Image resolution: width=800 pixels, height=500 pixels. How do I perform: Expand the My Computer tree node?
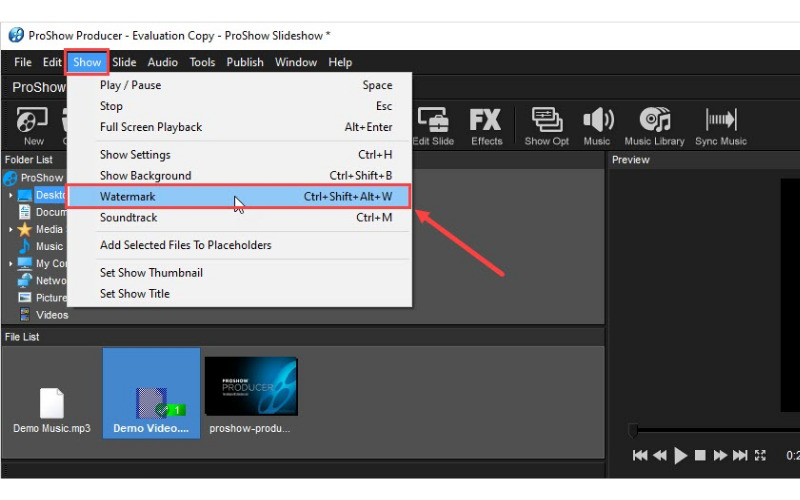click(x=10, y=264)
